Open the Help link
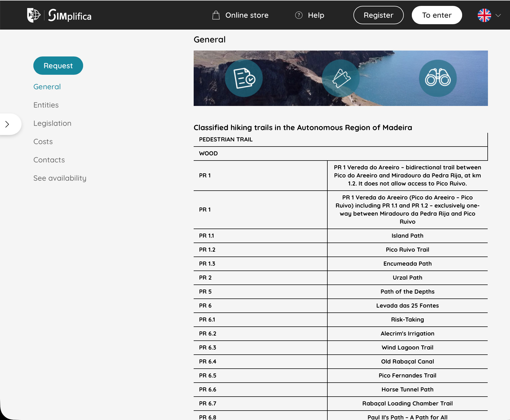The height and width of the screenshot is (420, 510). tap(316, 15)
